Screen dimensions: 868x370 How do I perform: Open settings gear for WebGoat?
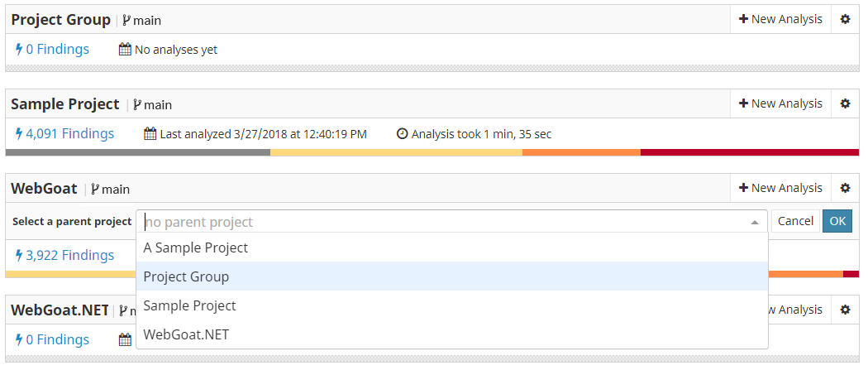[x=845, y=188]
